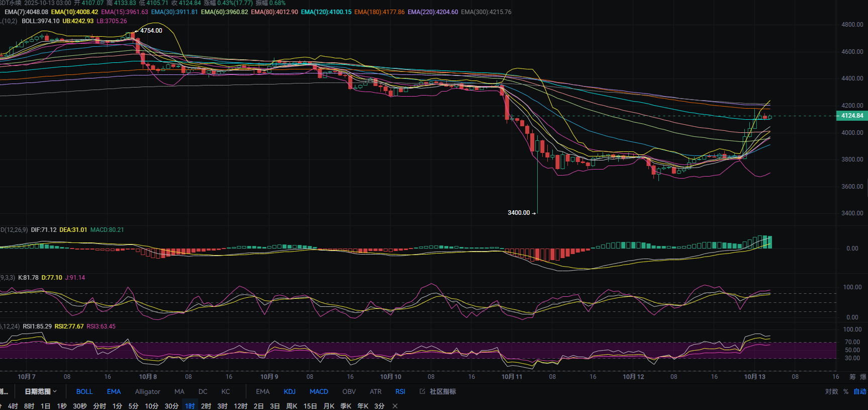Image resolution: width=868 pixels, height=410 pixels.
Task: Click the 筹 chip distribution icon
Action: pyautogui.click(x=852, y=377)
